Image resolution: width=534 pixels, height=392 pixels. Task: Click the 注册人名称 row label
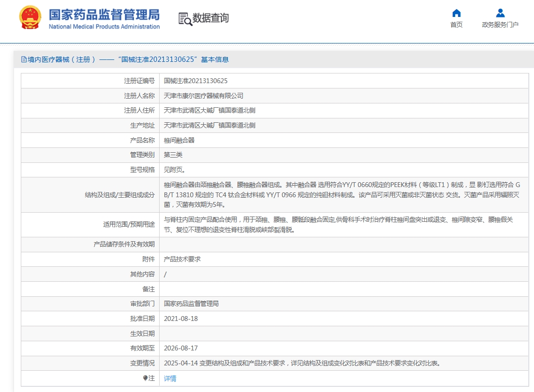coord(139,96)
